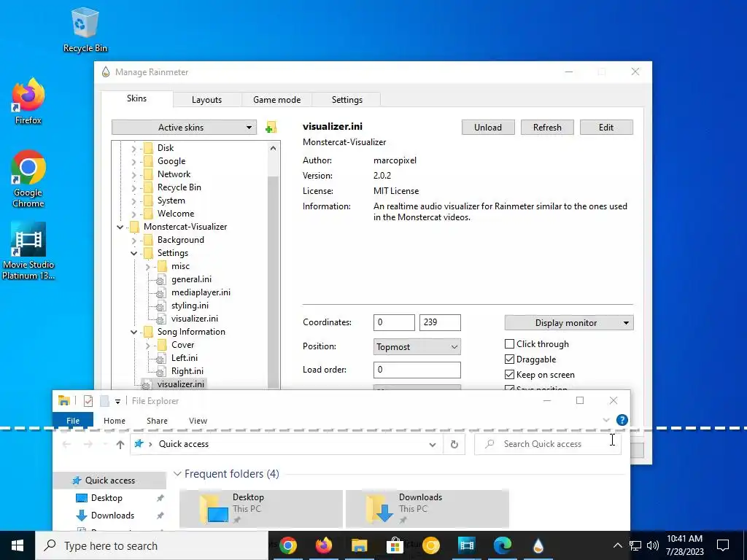Open Recycle Bin desktop icon
This screenshot has width=747, height=560.
tap(85, 31)
